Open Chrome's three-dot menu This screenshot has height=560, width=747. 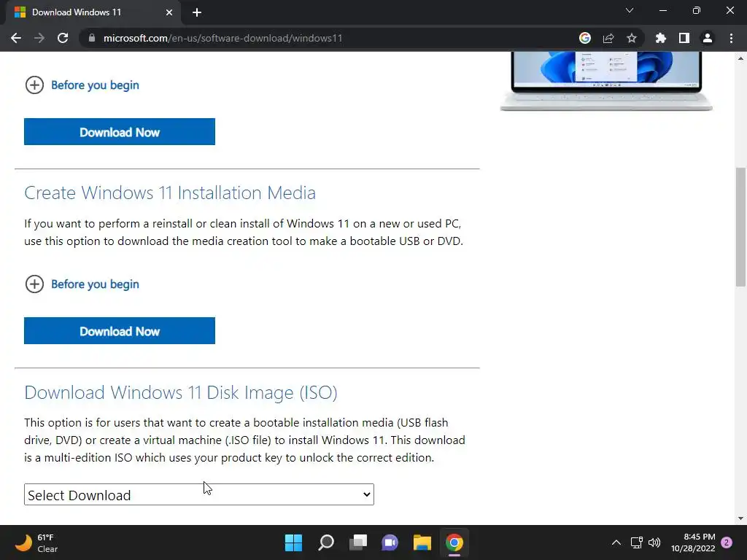(x=731, y=38)
